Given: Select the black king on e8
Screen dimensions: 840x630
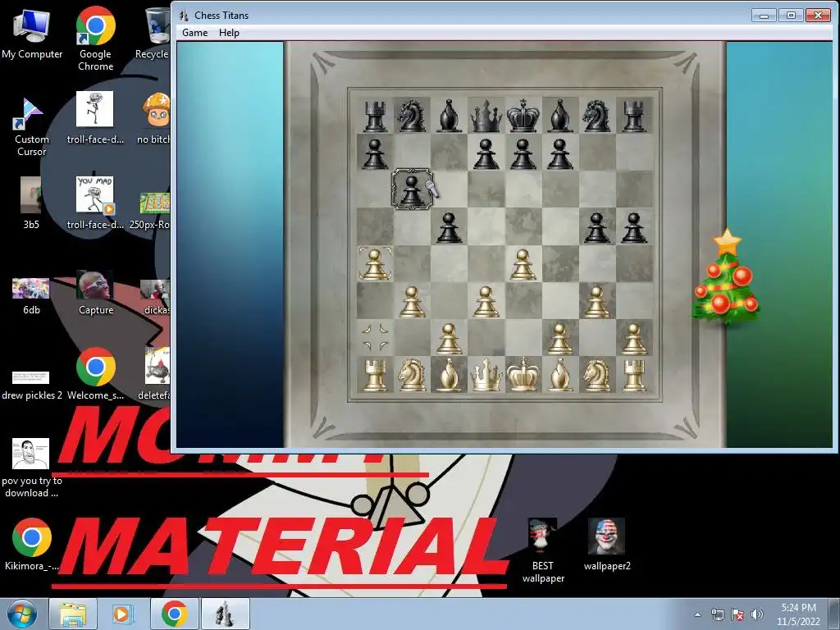Looking at the screenshot, I should pyautogui.click(x=523, y=115).
